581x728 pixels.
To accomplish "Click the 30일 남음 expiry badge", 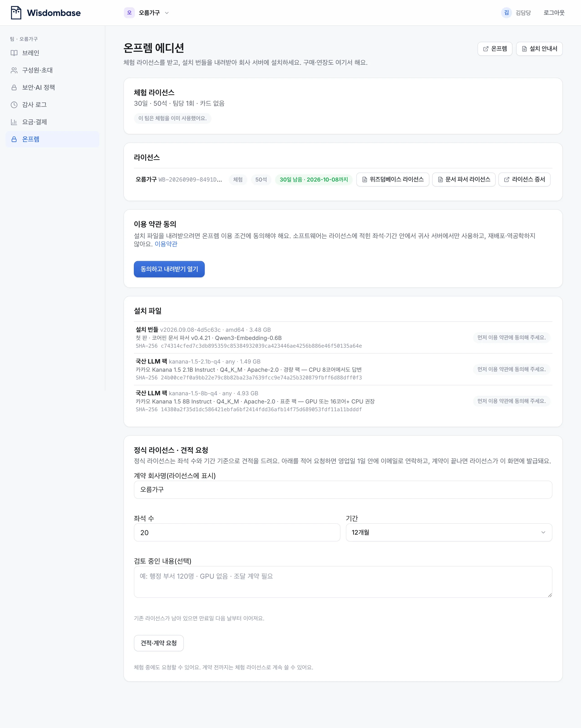I will [313, 180].
